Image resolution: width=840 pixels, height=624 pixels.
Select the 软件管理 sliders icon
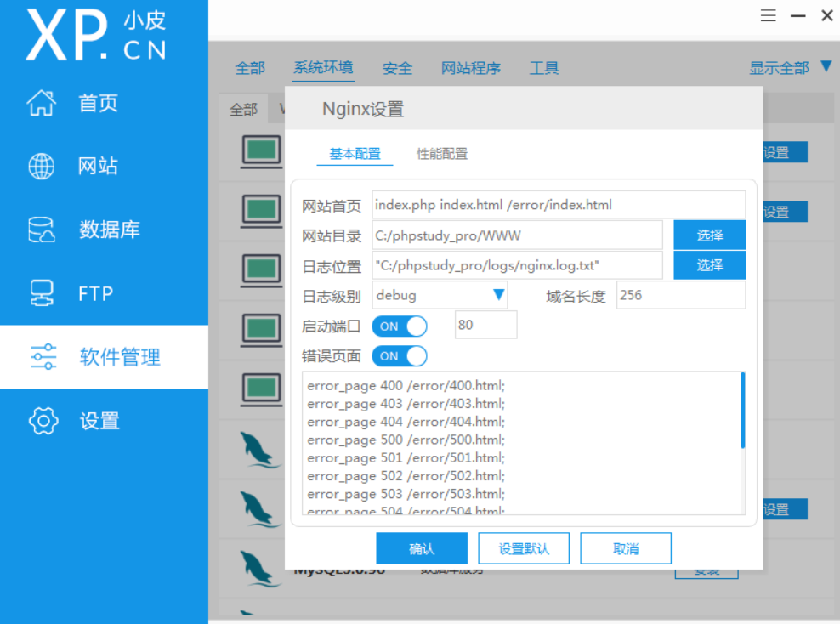[43, 357]
